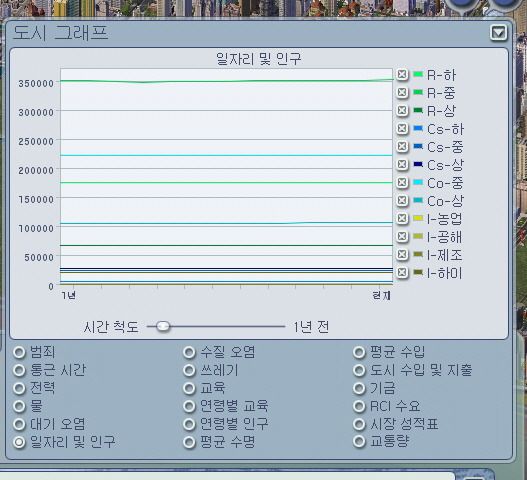Screen dimensions: 527x480
Task: Select the 물 graph option
Action: click(x=19, y=406)
